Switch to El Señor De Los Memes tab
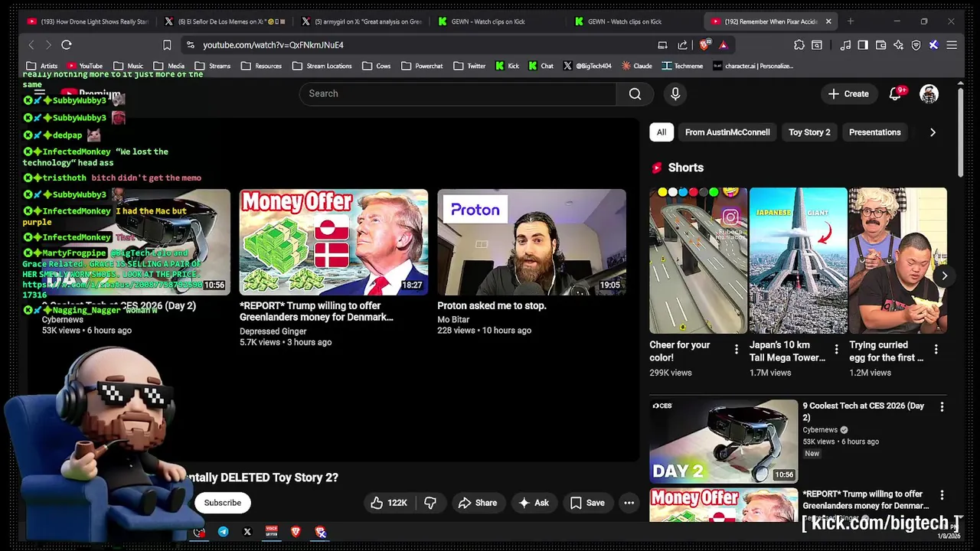 (224, 21)
